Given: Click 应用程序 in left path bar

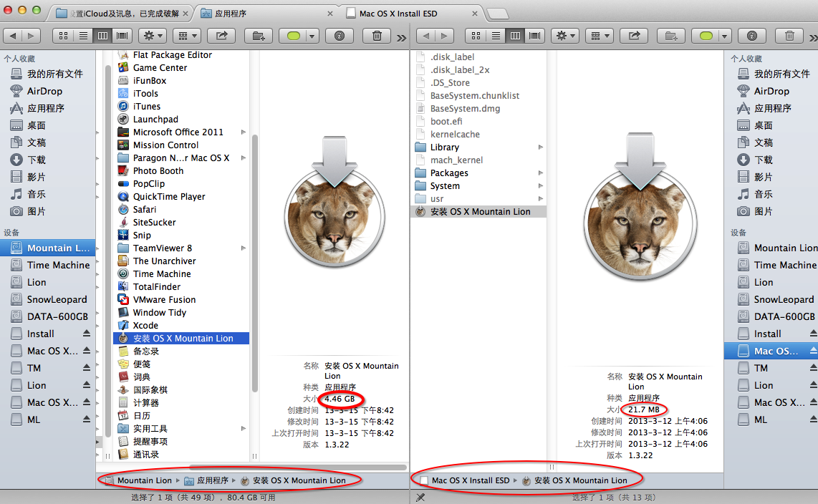Looking at the screenshot, I should (212, 480).
